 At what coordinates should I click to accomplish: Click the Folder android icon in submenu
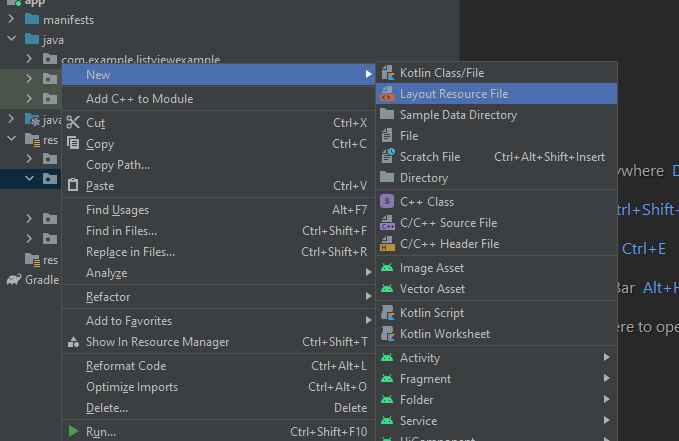pyautogui.click(x=387, y=399)
